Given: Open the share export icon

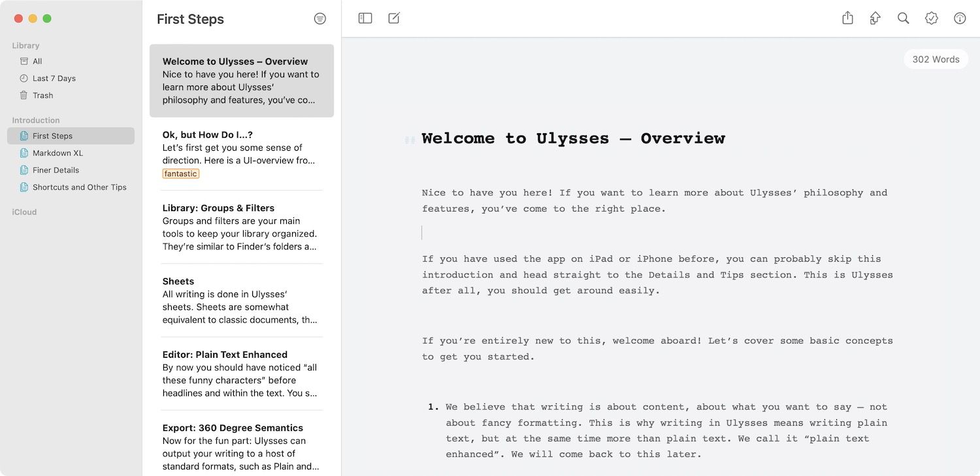Looking at the screenshot, I should [x=847, y=18].
